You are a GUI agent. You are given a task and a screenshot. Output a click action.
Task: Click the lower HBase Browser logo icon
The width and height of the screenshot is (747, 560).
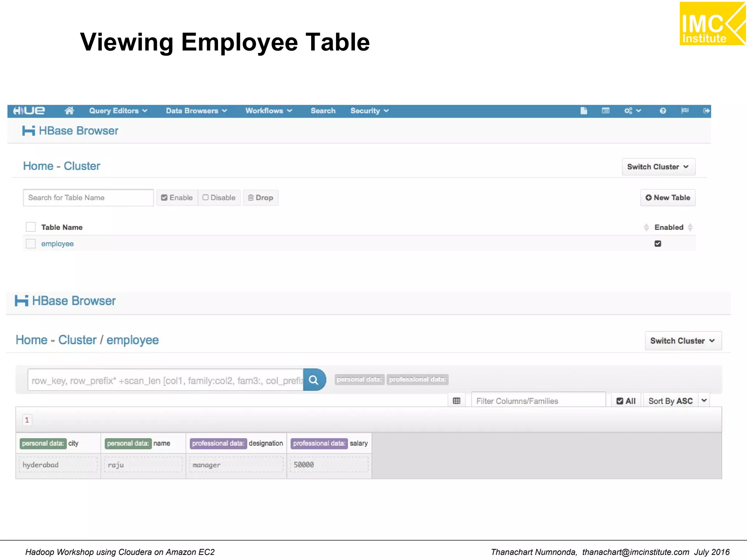point(22,301)
